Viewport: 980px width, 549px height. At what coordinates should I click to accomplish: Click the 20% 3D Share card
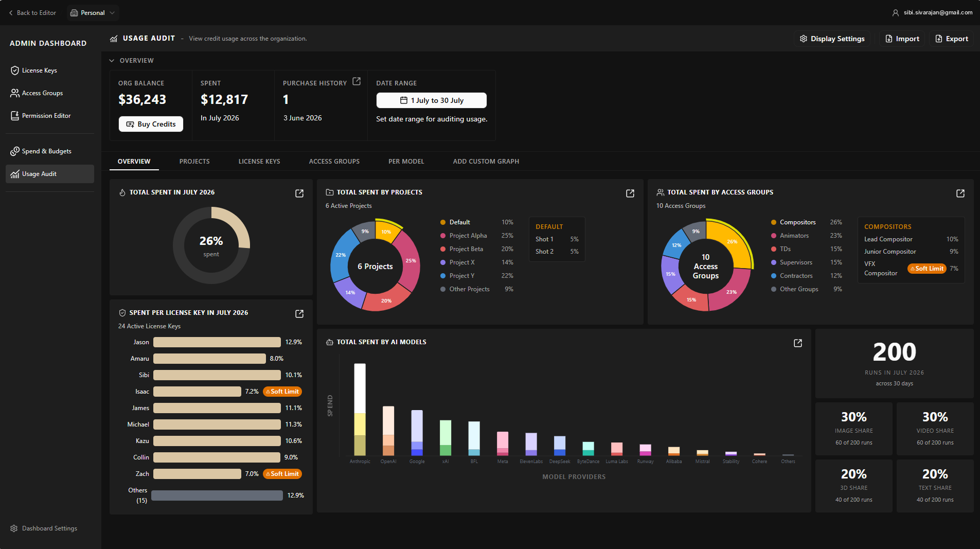[x=854, y=486]
